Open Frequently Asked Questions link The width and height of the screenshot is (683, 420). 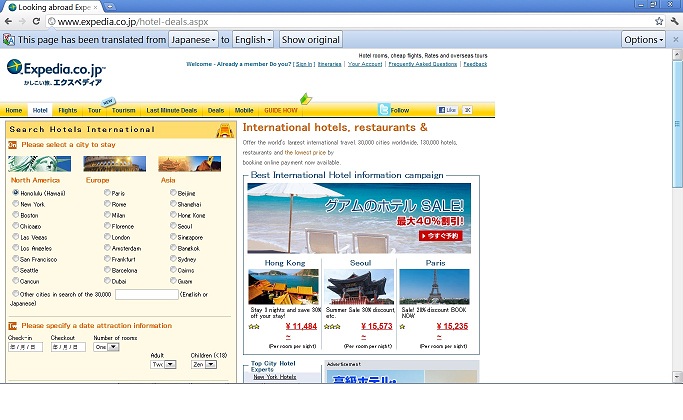[423, 64]
